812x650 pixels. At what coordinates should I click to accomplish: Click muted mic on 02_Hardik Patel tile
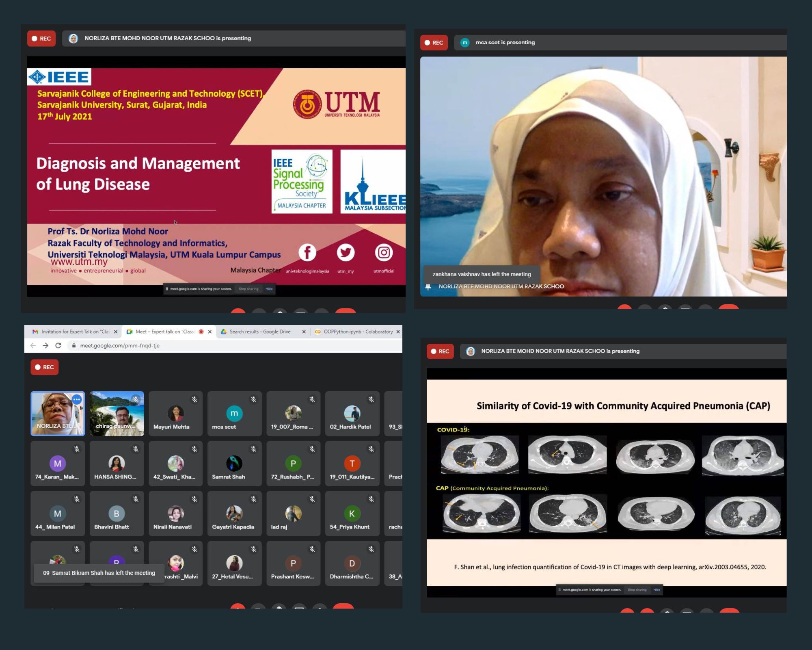(371, 400)
